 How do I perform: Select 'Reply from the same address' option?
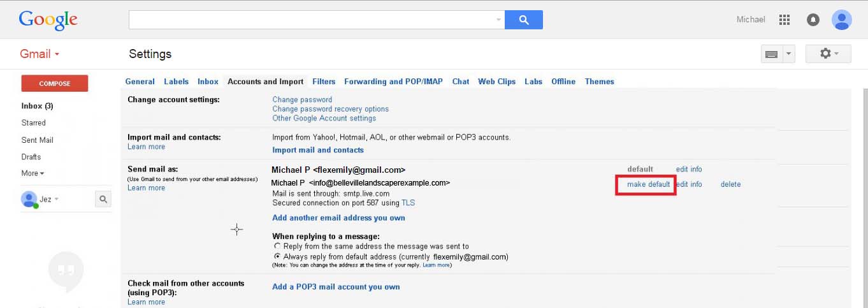click(x=277, y=246)
